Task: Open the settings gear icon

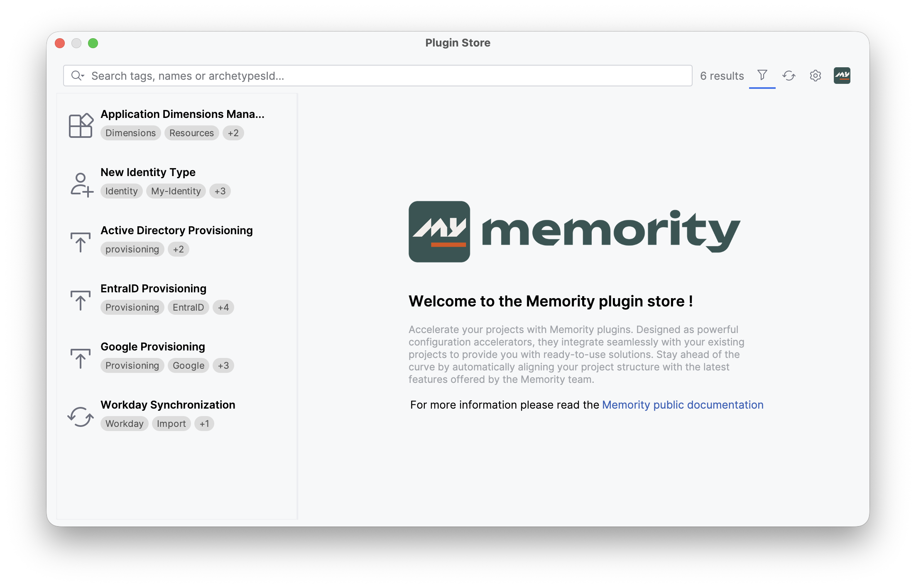Action: coord(815,76)
